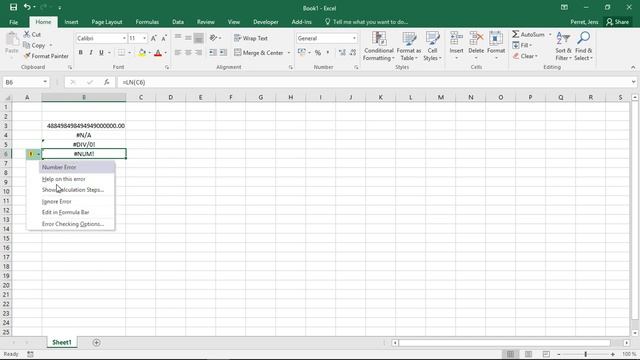Insert cells button
The image size is (640, 360).
[x=456, y=46]
